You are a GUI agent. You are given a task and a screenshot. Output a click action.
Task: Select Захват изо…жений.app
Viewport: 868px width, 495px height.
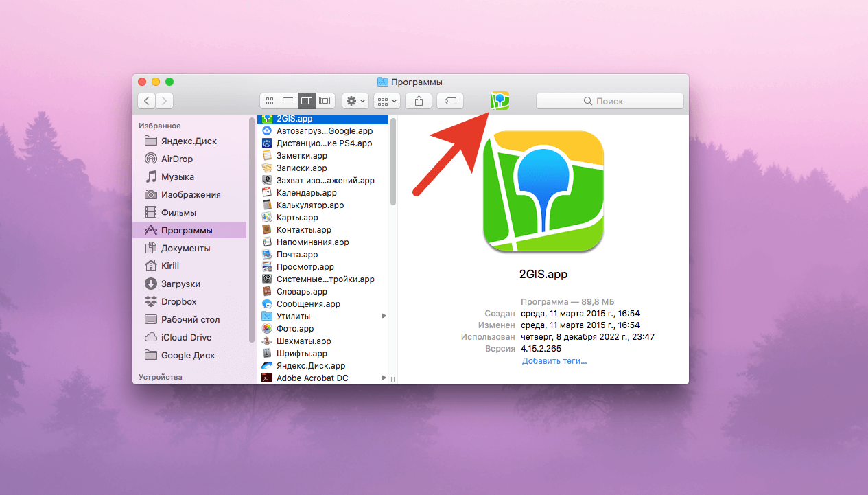point(322,180)
